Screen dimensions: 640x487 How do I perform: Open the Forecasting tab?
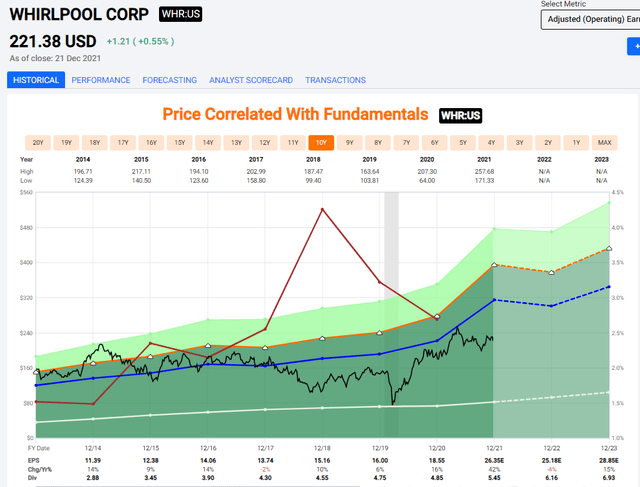coord(169,80)
